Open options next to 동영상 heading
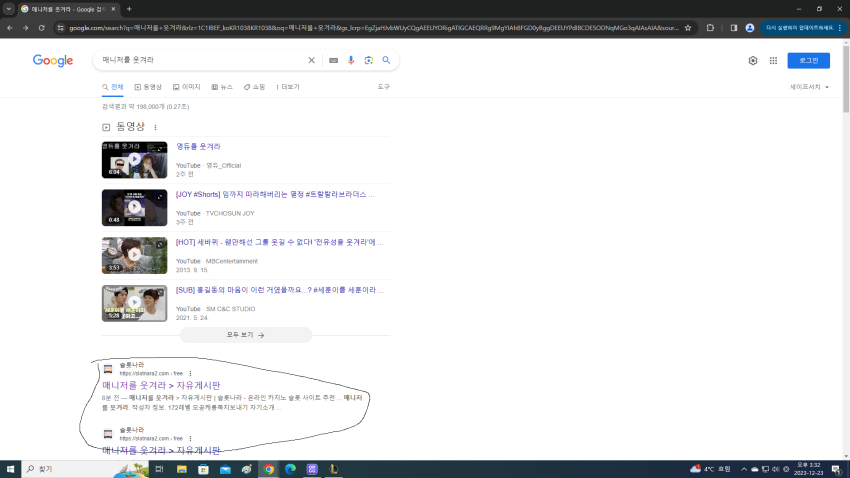This screenshot has height=478, width=850. coord(156,127)
